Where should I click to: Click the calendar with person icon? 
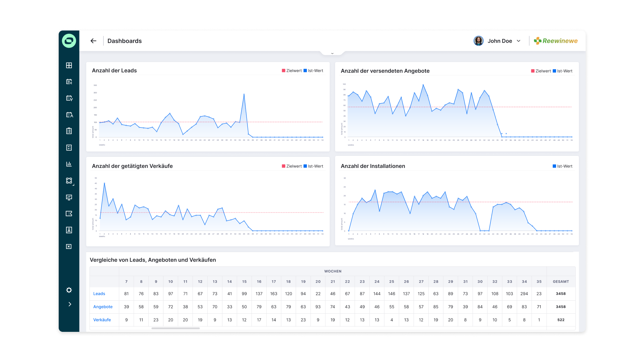[x=69, y=115]
